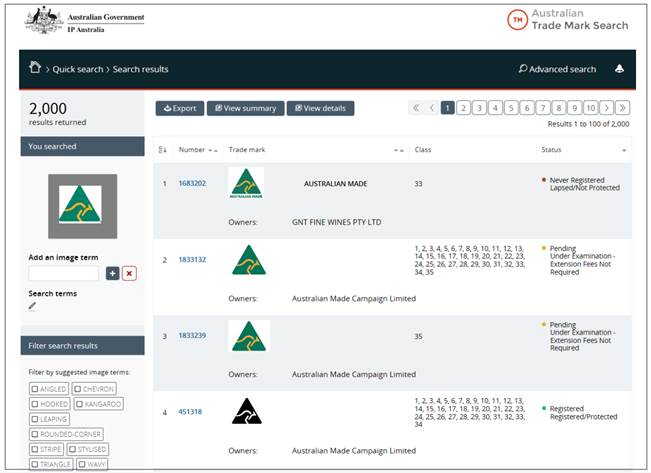This screenshot has width=651, height=473.
Task: Add image term with plus button
Action: click(x=113, y=273)
